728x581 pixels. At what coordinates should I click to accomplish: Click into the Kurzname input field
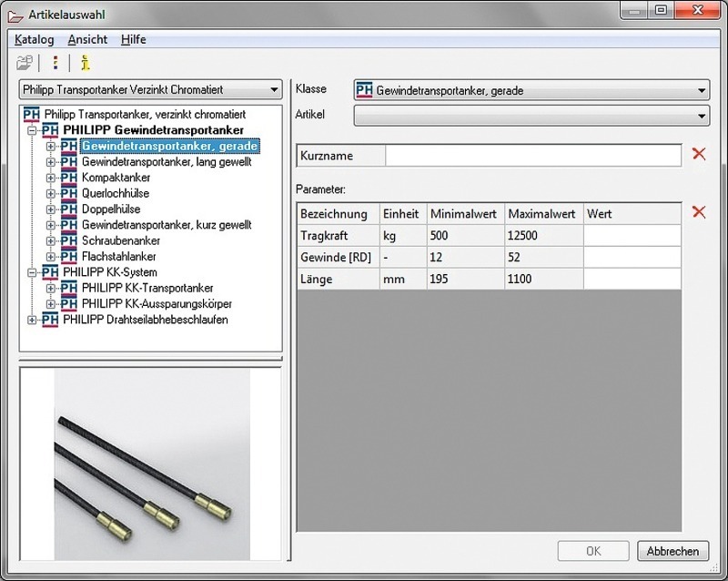(x=533, y=156)
